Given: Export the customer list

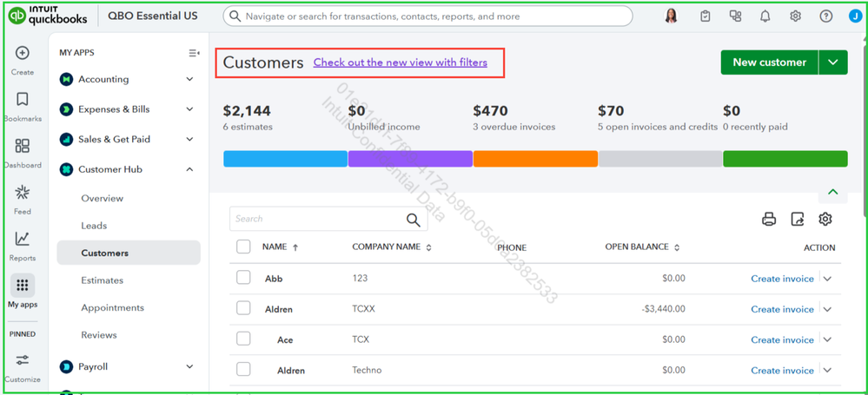Looking at the screenshot, I should click(x=797, y=219).
